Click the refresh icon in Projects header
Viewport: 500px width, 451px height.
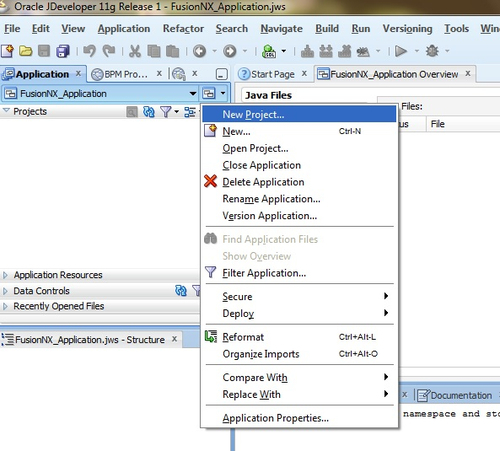click(148, 112)
